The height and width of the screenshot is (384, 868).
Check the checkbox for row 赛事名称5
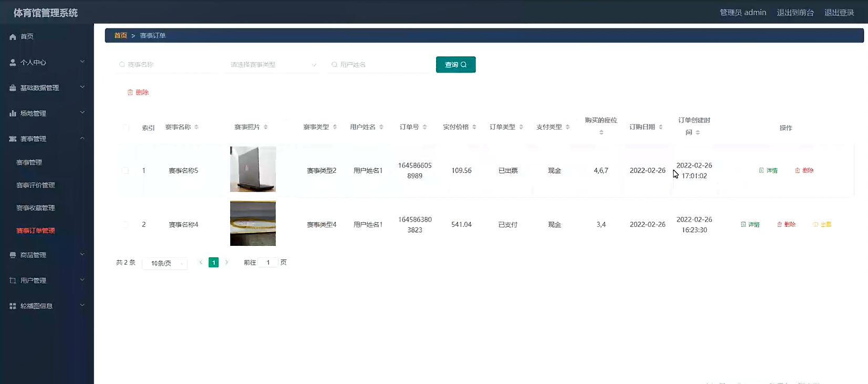click(126, 171)
